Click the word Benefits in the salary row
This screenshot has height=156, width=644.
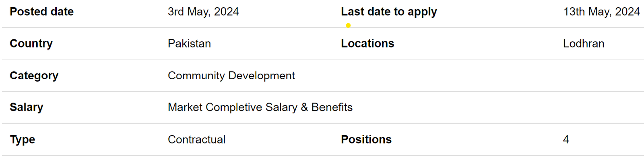[x=332, y=107]
